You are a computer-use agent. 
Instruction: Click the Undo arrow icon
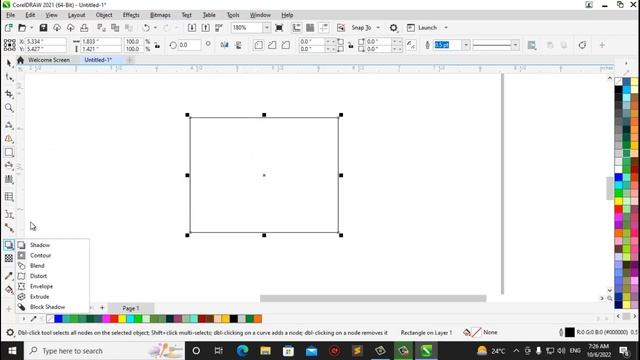pyautogui.click(x=146, y=28)
